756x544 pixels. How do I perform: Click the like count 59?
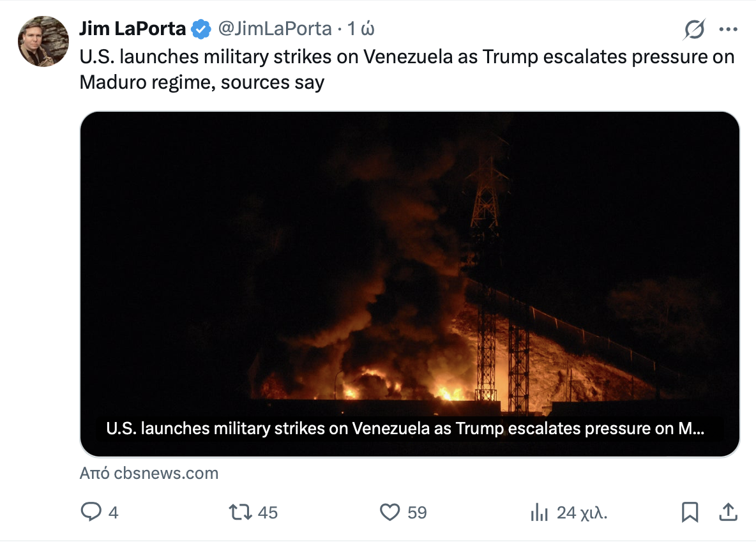pyautogui.click(x=417, y=512)
